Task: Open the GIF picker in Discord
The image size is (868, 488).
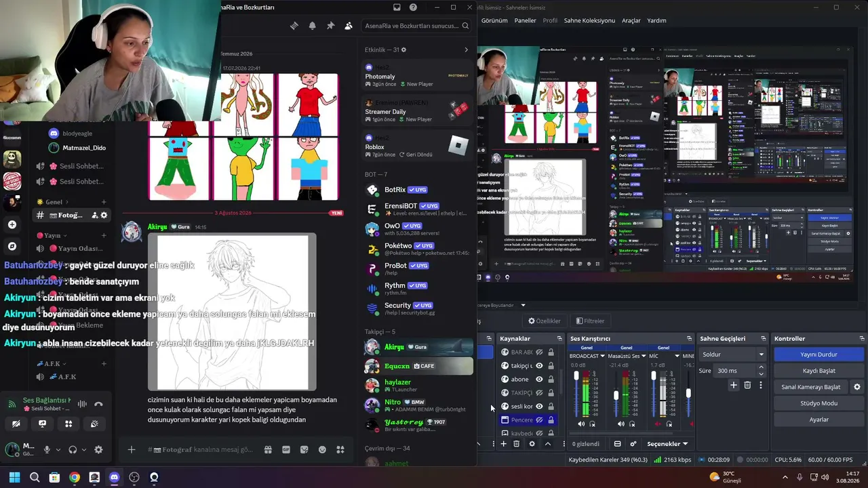Action: pos(286,449)
